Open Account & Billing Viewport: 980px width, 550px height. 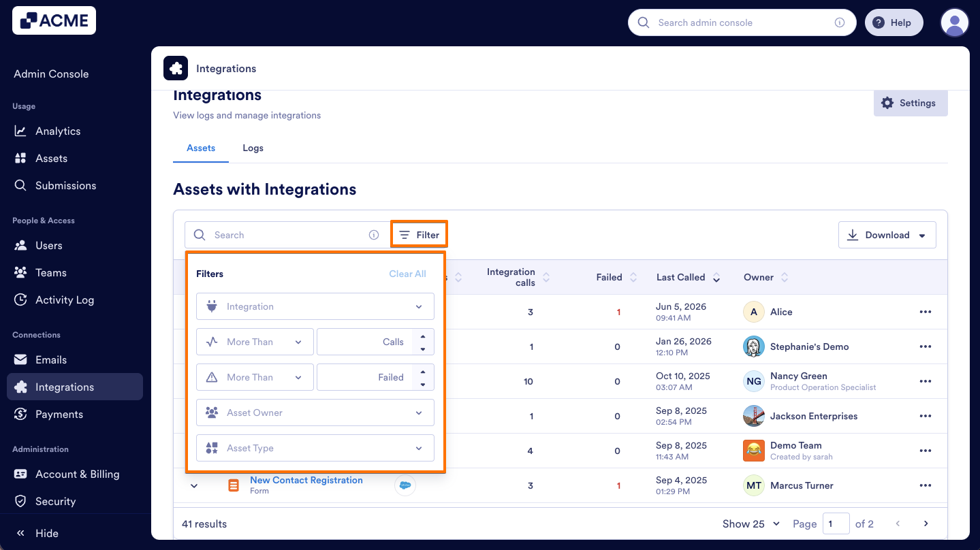click(77, 474)
